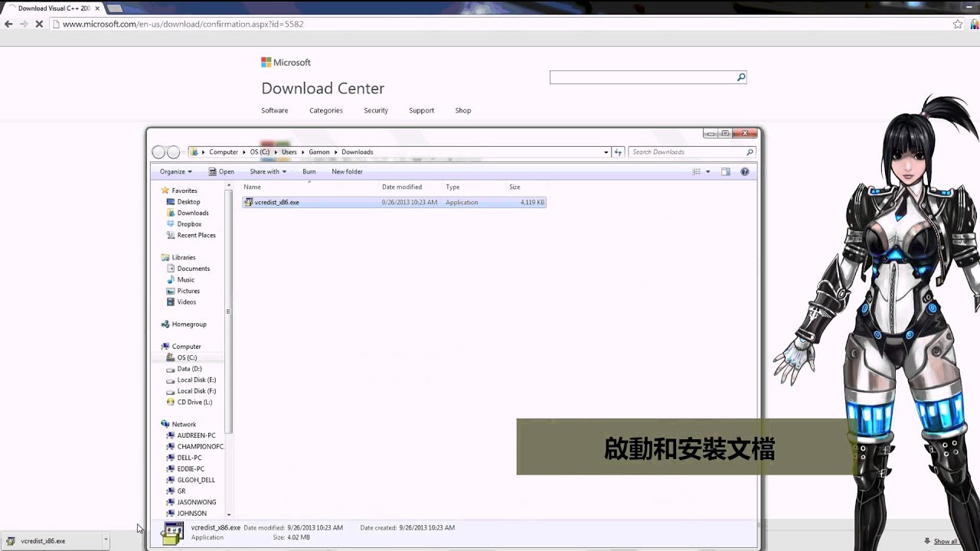The image size is (980, 551).
Task: Toggle the preview pane icon
Action: (726, 171)
